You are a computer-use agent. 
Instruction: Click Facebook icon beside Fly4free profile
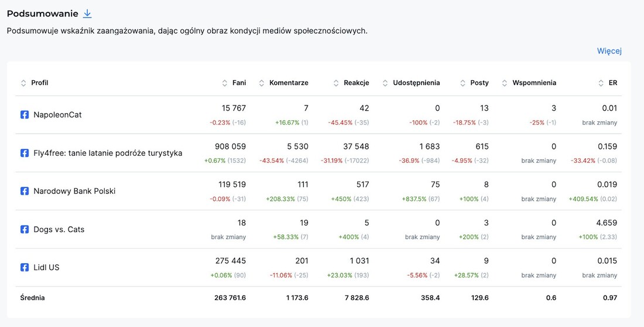[x=25, y=153]
